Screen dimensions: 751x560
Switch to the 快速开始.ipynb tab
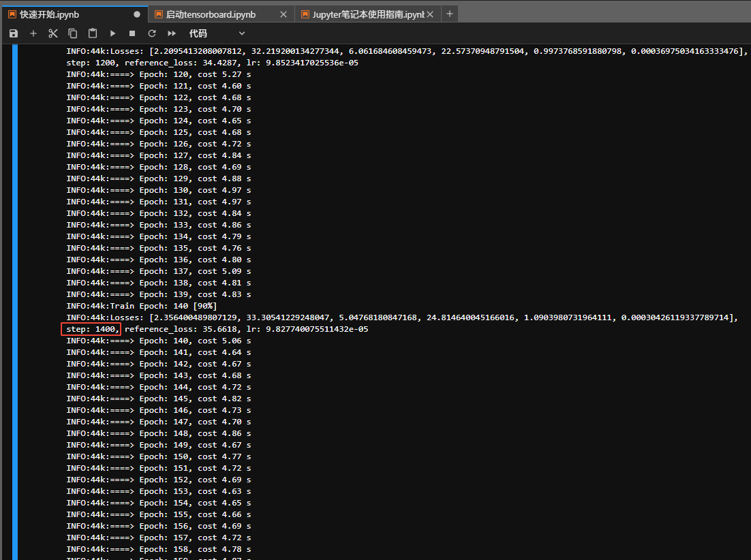pos(68,14)
